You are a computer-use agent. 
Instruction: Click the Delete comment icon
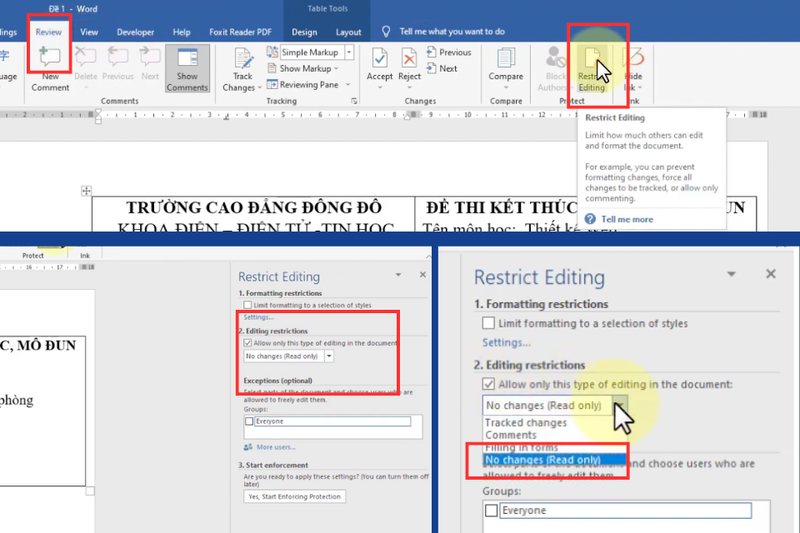pyautogui.click(x=85, y=57)
